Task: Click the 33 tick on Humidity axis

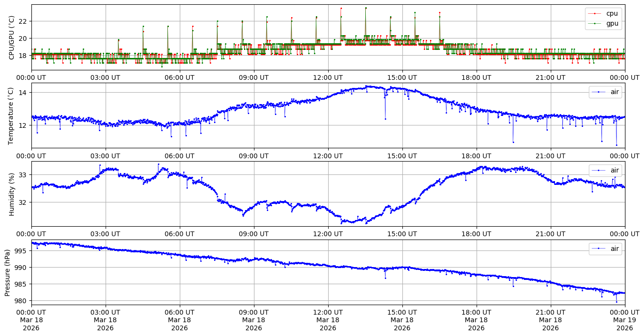Action: click(23, 175)
